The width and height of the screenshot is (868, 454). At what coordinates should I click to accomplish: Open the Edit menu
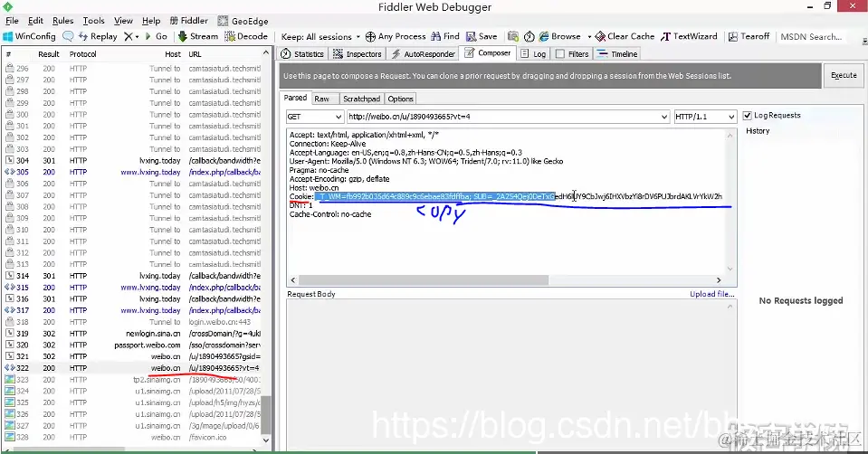point(35,21)
